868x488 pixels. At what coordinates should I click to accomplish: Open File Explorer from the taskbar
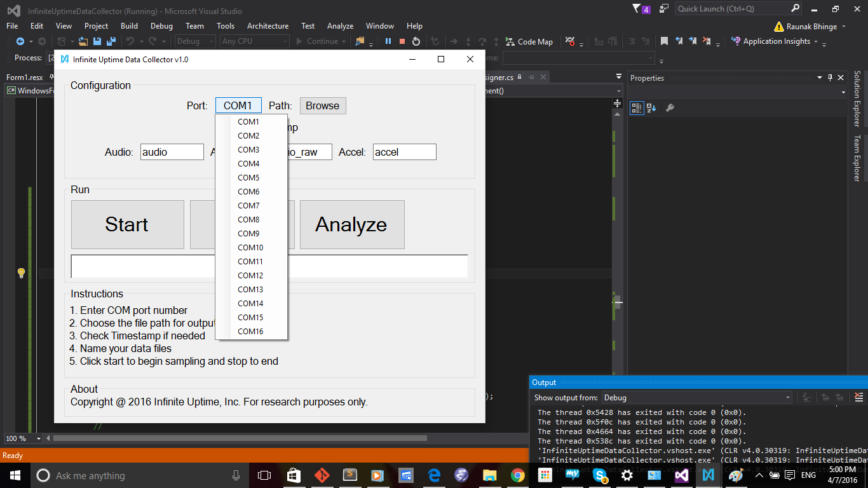(x=490, y=475)
